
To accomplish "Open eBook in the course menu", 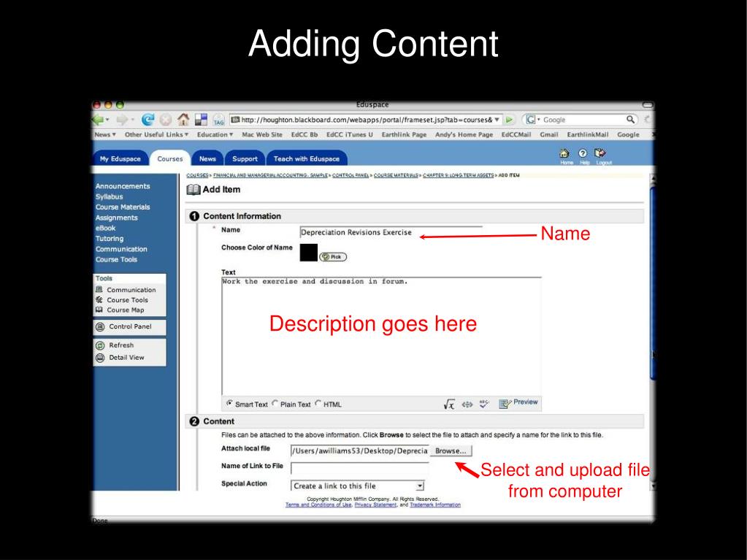I will point(105,228).
